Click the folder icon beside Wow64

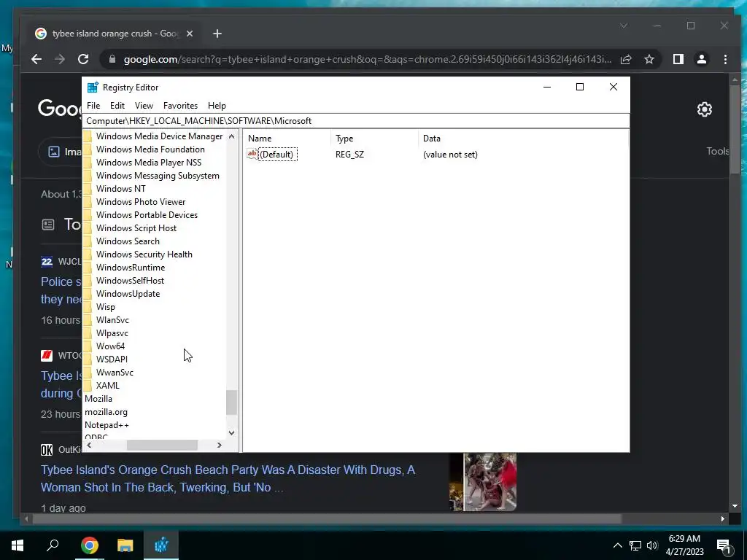tap(88, 346)
